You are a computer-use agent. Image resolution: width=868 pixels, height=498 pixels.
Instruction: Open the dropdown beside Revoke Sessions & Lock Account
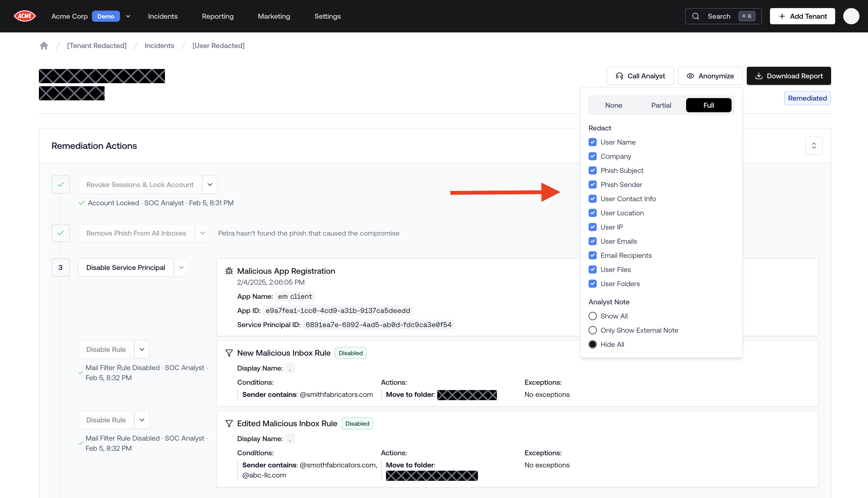[209, 184]
